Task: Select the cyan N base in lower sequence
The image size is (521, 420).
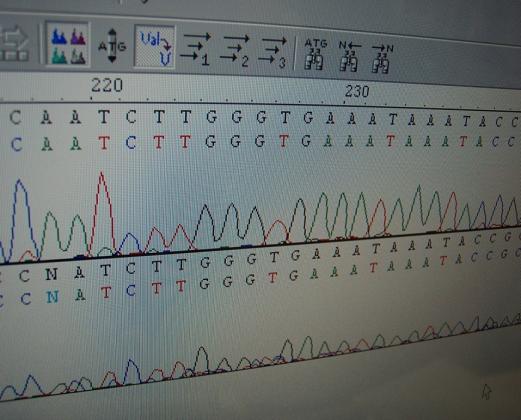Action: 52,297
